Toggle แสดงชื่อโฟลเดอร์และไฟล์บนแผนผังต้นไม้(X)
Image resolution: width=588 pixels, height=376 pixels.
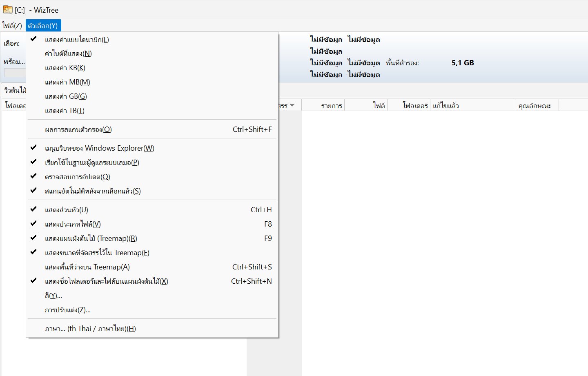152,281
